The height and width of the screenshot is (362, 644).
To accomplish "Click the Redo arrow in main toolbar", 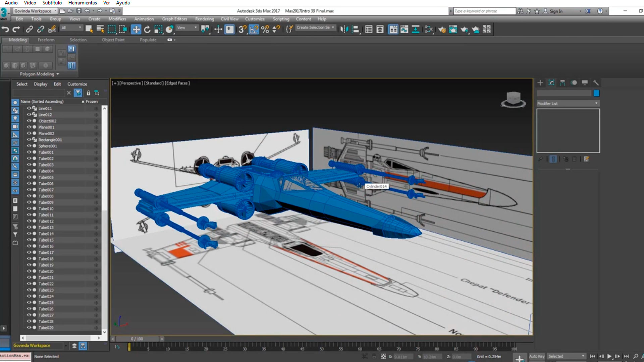I will point(16,29).
